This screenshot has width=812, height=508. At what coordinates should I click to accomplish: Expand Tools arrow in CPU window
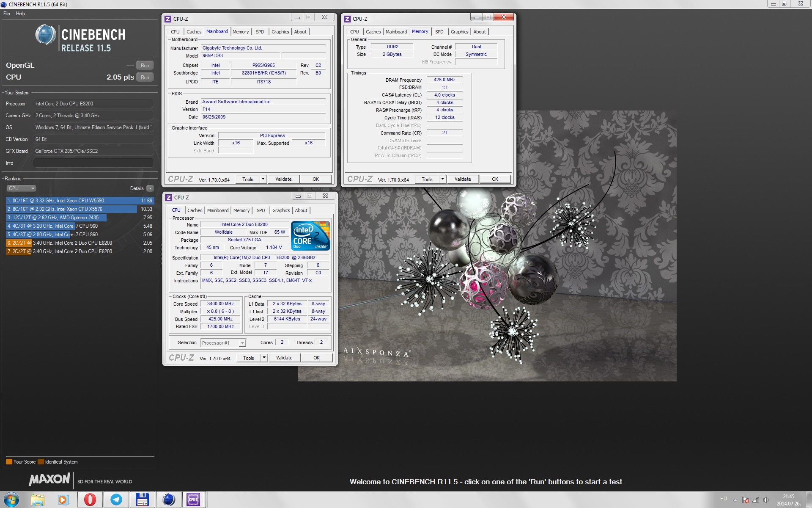coord(264,358)
